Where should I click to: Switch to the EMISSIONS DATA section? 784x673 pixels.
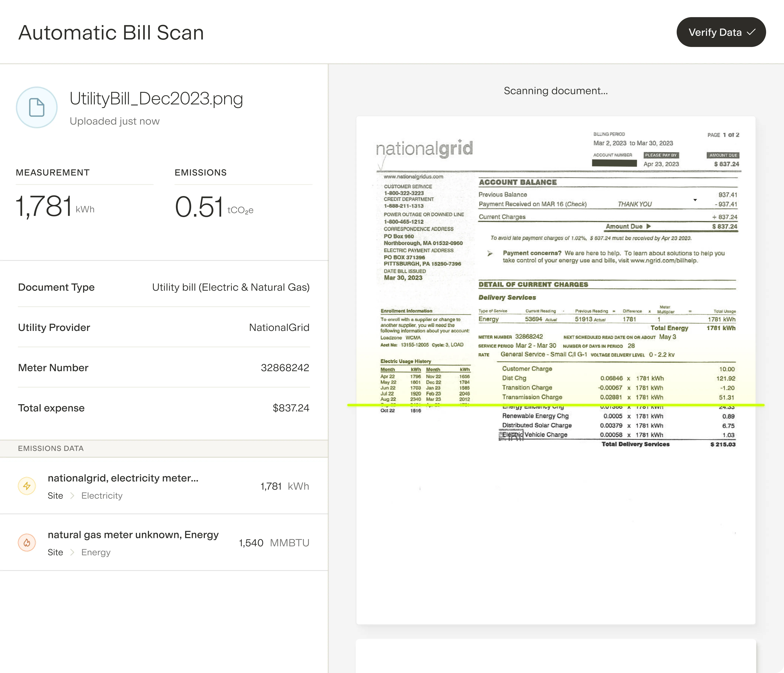[x=51, y=448]
